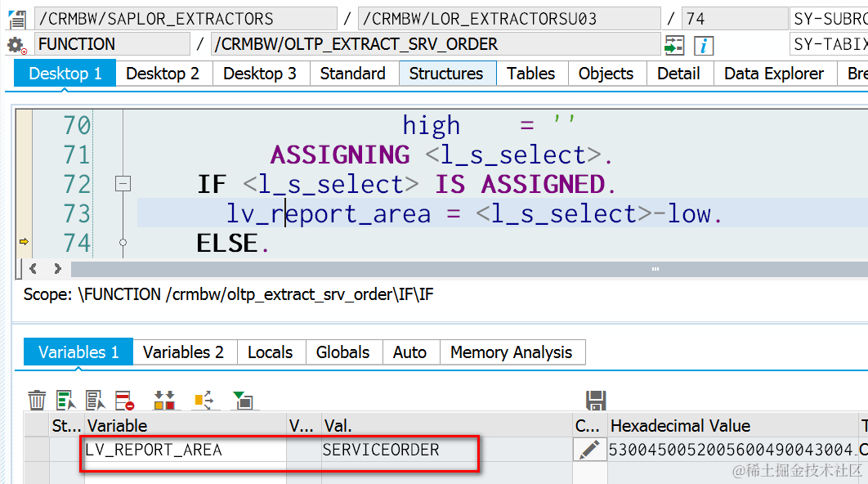The width and height of the screenshot is (868, 484).
Task: Click the green arrow navigate-to-source icon
Action: tap(674, 45)
